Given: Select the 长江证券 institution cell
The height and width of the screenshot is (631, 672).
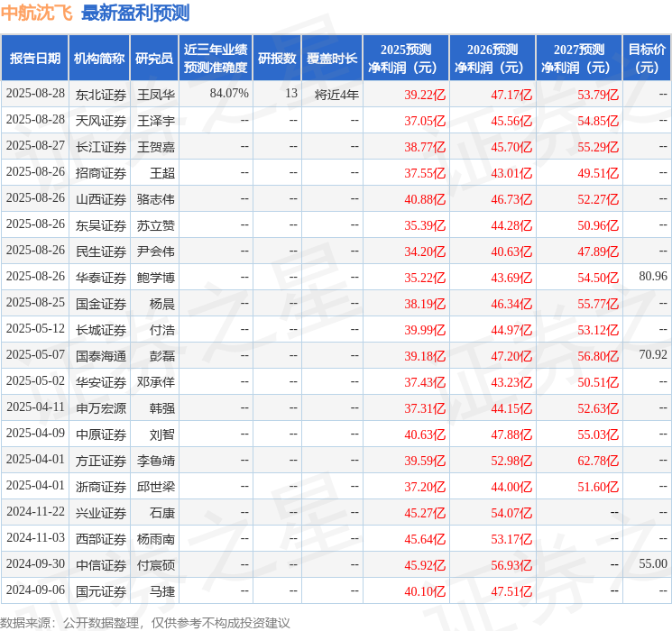Looking at the screenshot, I should pos(101,147).
